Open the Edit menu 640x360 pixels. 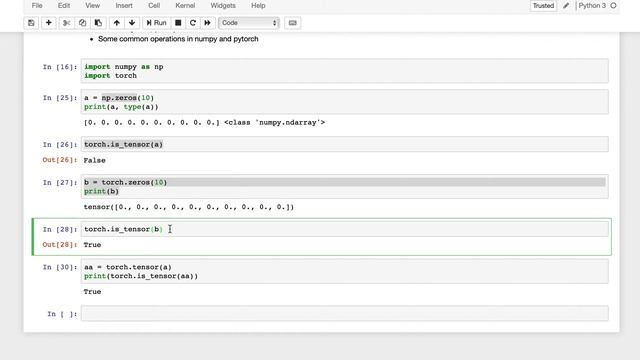[x=64, y=6]
